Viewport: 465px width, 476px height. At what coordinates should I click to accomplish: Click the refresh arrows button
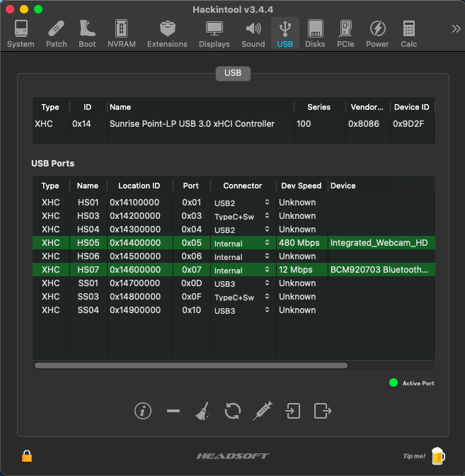pyautogui.click(x=233, y=411)
